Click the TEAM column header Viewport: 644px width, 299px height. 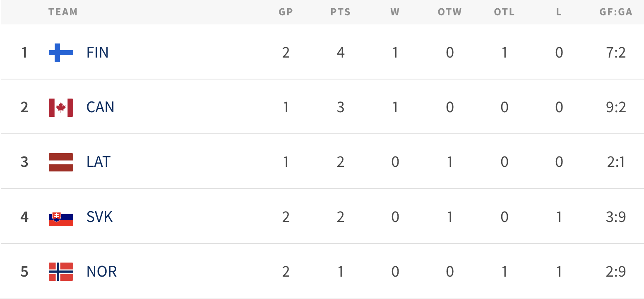63,12
